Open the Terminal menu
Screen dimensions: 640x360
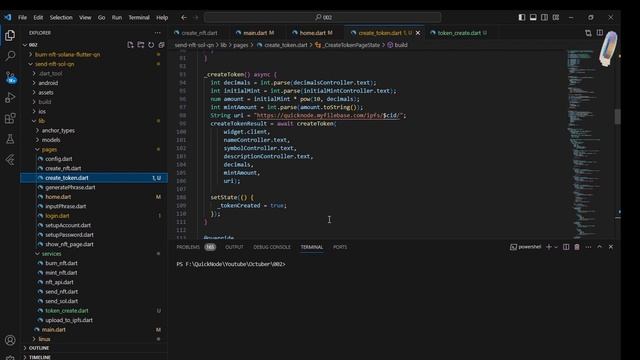pos(139,18)
